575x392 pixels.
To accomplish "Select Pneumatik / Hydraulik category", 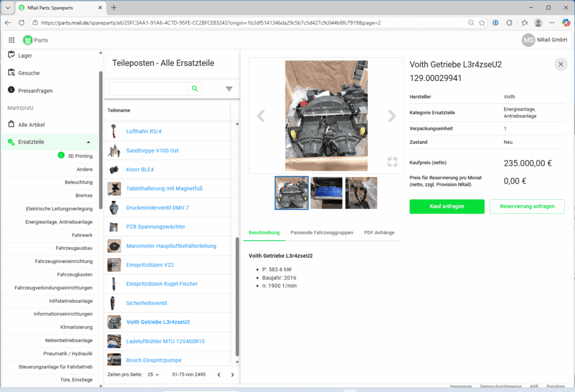I will click(67, 353).
